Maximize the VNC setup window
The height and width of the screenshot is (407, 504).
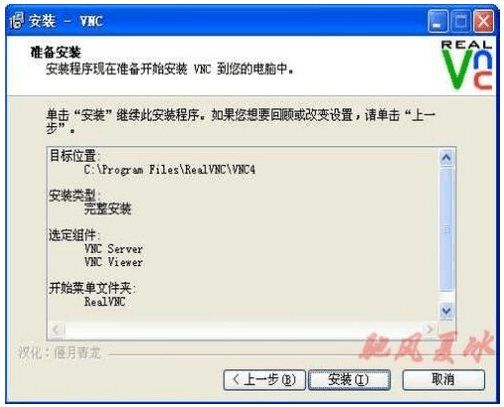point(461,21)
